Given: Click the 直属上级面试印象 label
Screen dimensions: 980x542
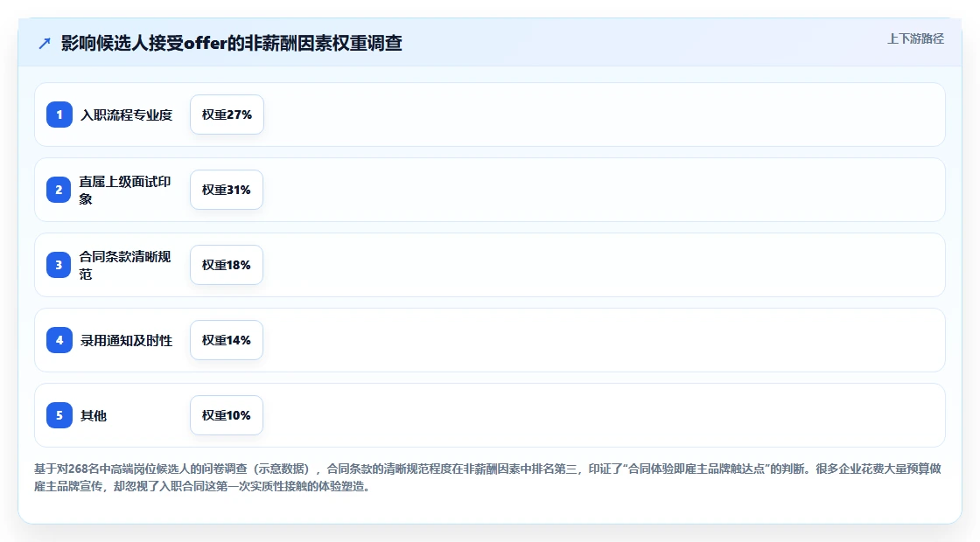Looking at the screenshot, I should [125, 190].
